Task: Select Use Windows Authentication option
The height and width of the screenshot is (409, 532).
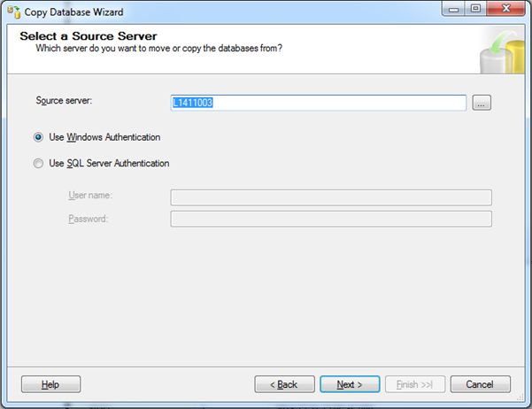Action: click(38, 137)
